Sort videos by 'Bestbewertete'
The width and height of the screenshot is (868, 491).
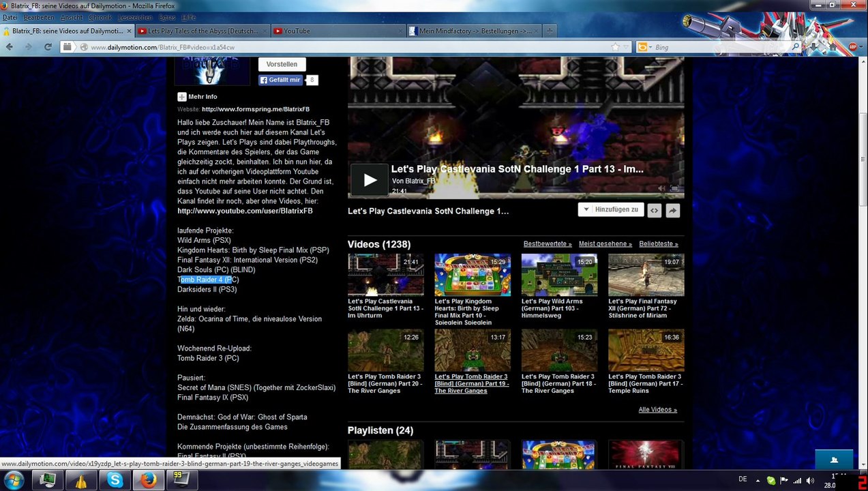point(548,243)
